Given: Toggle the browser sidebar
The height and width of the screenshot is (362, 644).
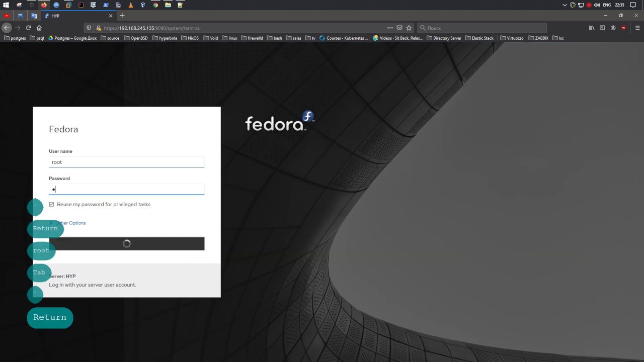Looking at the screenshot, I should tap(602, 28).
